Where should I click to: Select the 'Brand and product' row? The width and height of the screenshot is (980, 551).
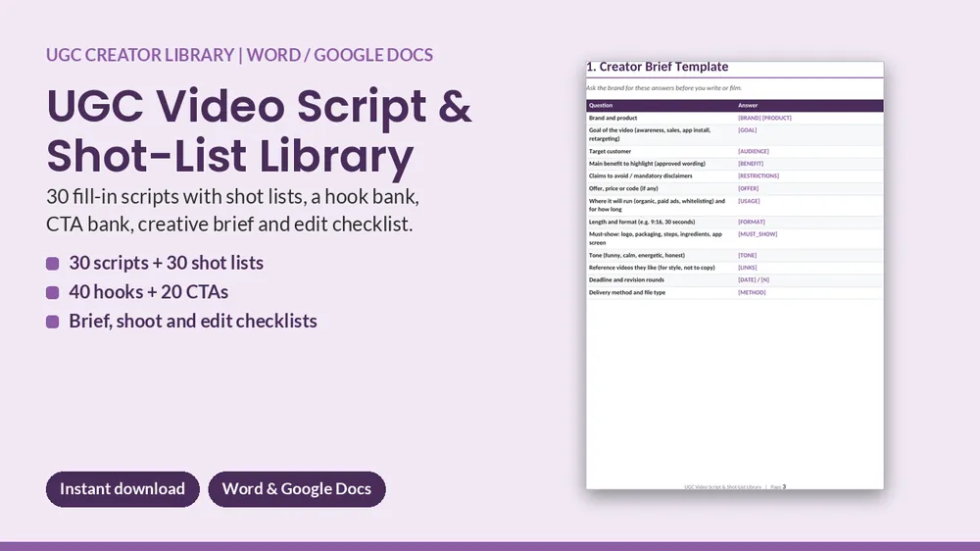click(x=735, y=118)
